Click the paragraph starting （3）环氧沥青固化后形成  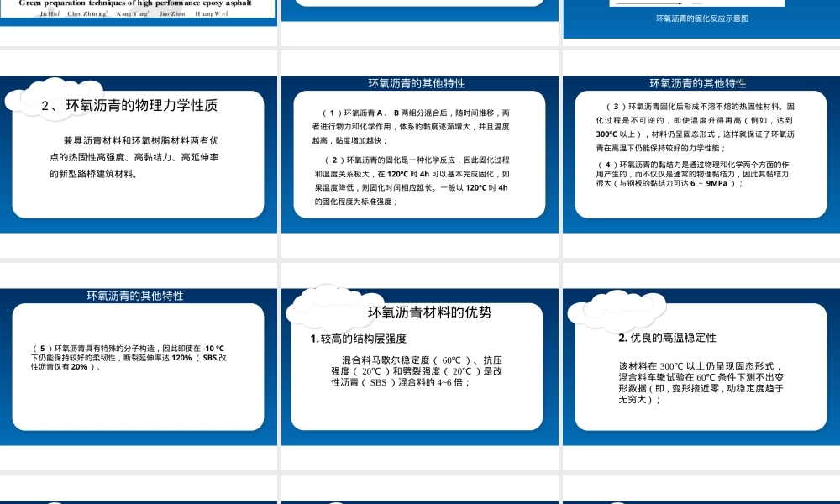click(x=695, y=128)
